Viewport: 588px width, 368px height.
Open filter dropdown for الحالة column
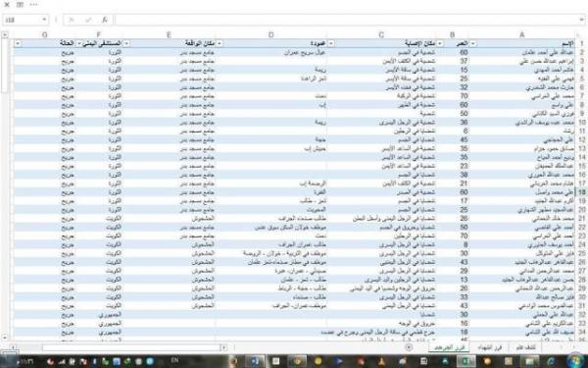[18, 43]
